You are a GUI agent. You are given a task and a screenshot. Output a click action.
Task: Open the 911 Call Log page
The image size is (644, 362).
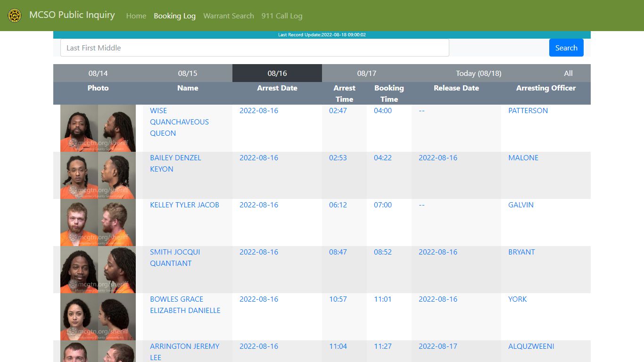(x=282, y=16)
